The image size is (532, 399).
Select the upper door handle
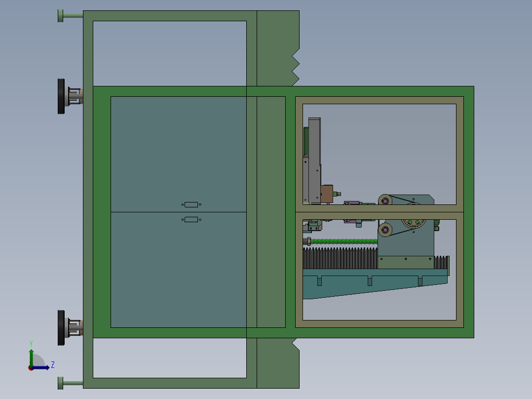point(191,204)
